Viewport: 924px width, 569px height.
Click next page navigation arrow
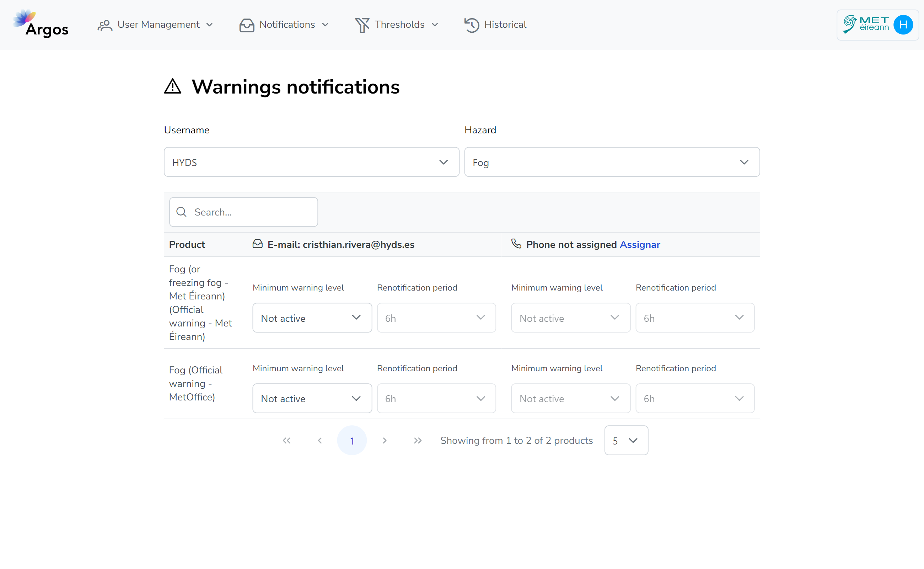click(x=384, y=440)
